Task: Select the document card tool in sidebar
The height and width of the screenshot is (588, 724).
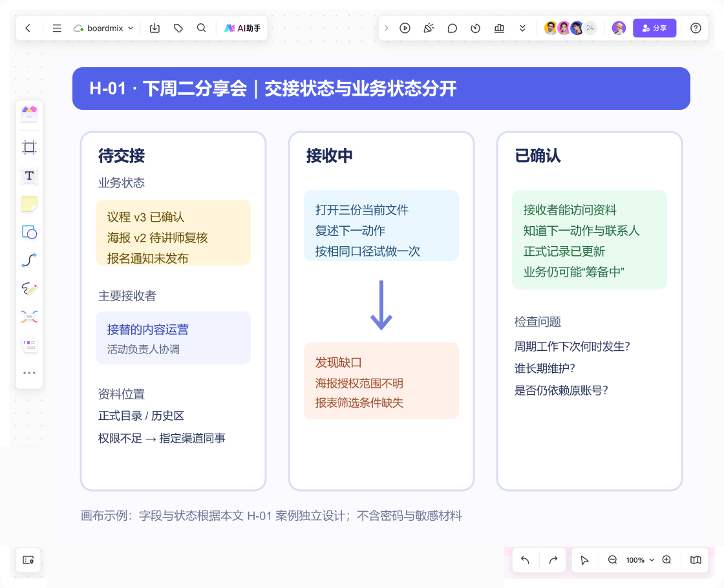Action: 29,345
